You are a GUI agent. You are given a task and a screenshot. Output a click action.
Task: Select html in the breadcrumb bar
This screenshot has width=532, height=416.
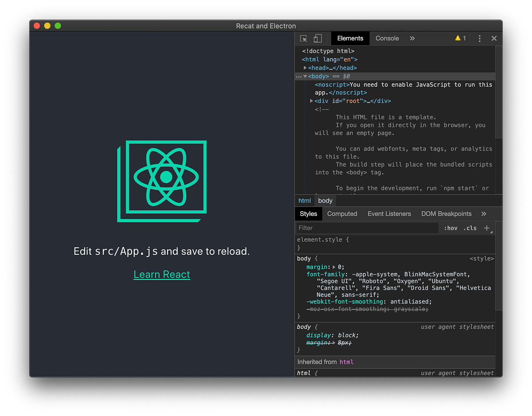(305, 200)
